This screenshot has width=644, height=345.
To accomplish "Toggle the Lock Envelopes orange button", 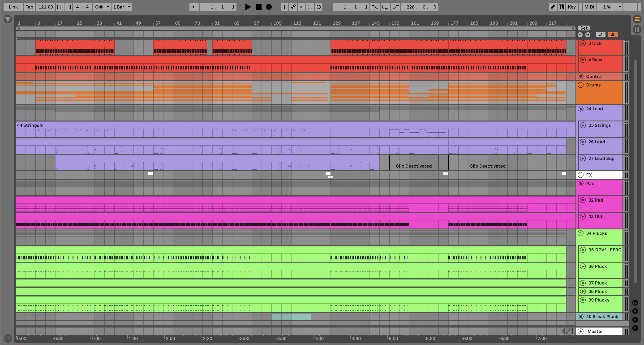I will (613, 35).
